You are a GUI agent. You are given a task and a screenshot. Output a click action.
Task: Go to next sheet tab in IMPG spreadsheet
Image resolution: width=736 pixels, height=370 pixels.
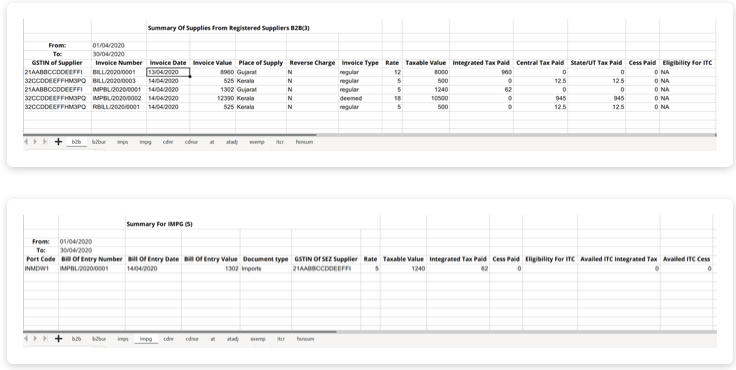(x=35, y=338)
